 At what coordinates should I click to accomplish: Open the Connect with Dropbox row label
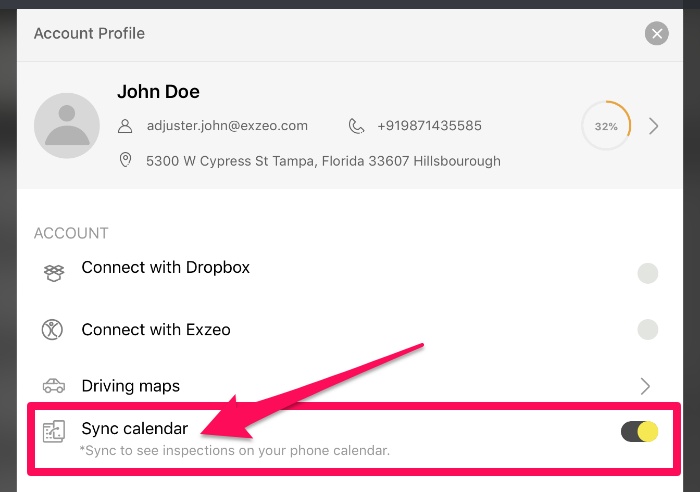[166, 267]
